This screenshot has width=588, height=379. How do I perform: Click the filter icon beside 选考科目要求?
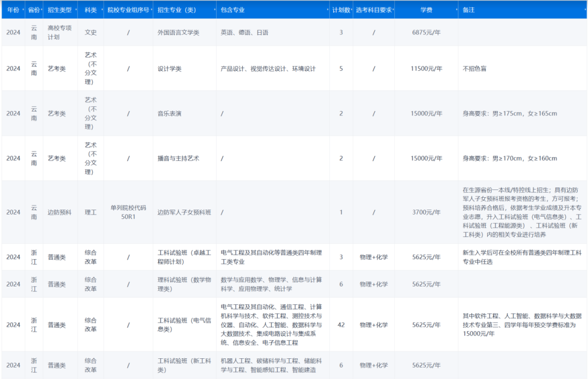[394, 10]
